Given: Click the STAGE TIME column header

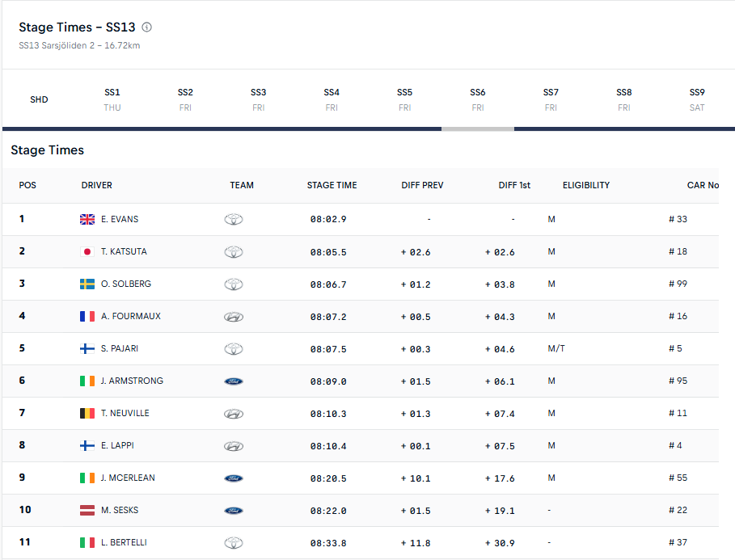Looking at the screenshot, I should pos(332,185).
